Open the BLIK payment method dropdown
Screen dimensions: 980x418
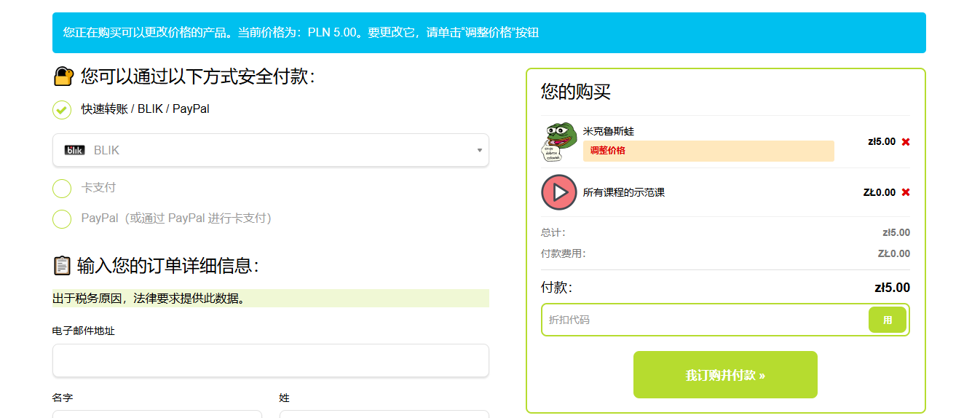click(x=271, y=150)
